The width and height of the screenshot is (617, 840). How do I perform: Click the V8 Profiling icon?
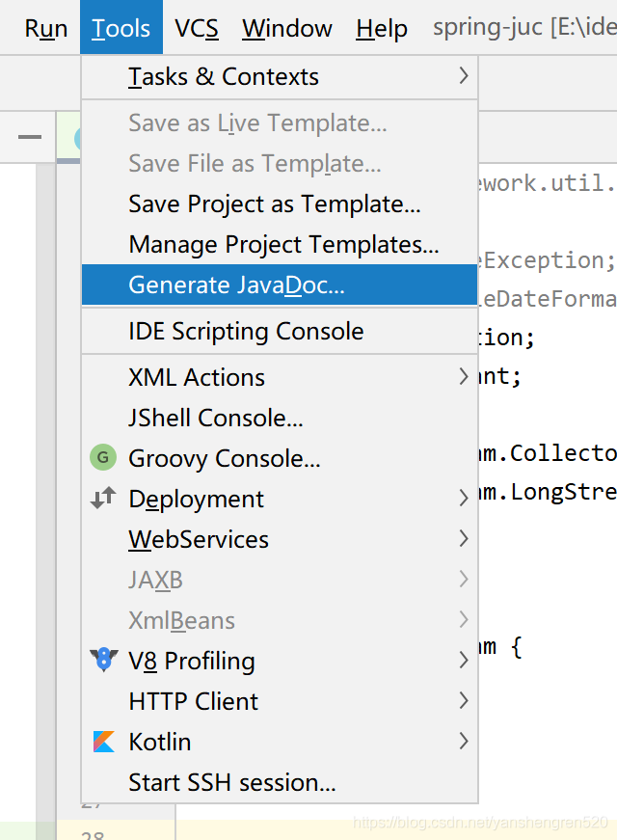tap(103, 661)
